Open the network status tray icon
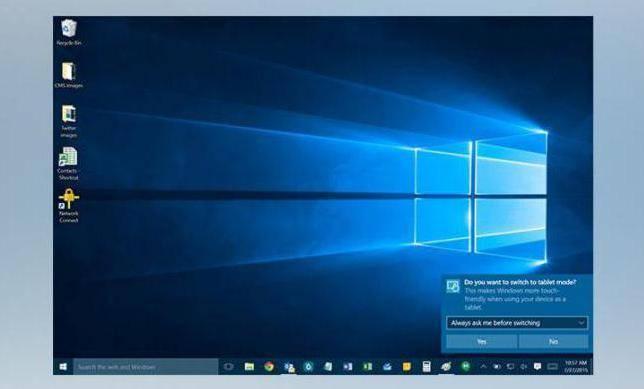 point(510,366)
